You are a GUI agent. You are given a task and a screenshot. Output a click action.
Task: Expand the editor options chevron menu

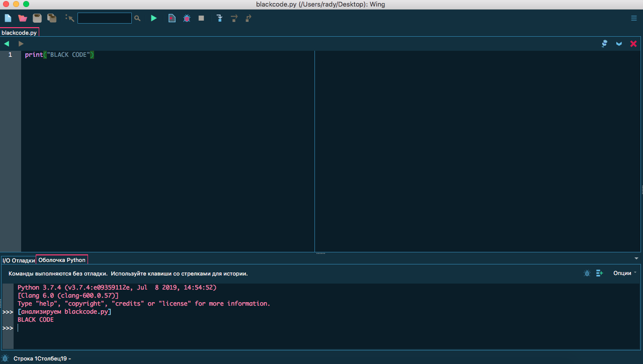point(619,44)
